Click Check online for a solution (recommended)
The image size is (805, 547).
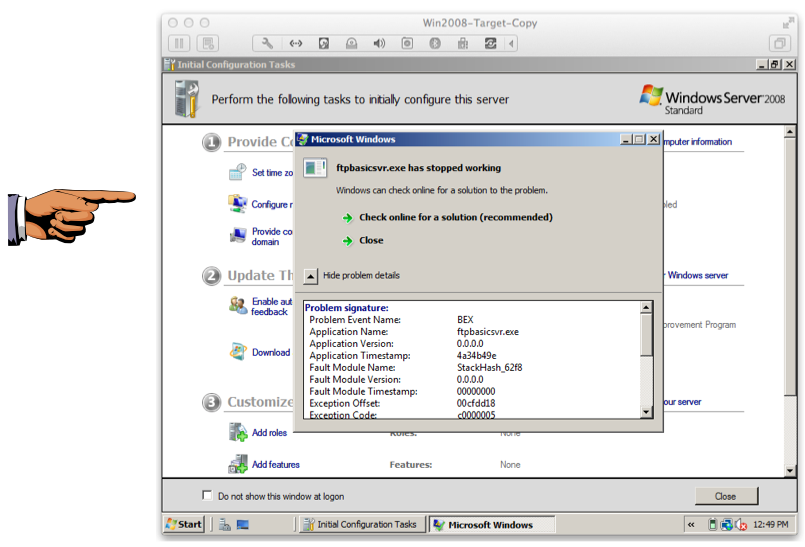456,217
